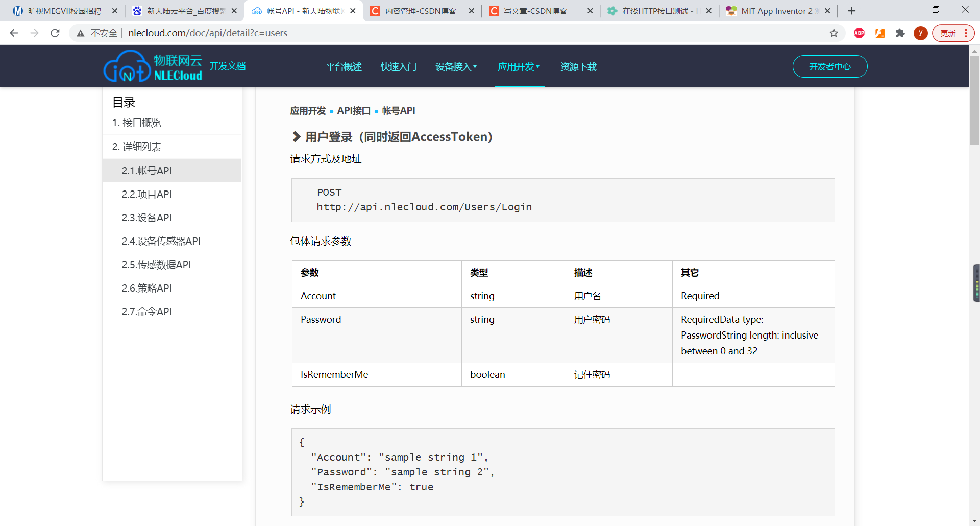Expand the 设备接入 dropdown menu

point(456,67)
